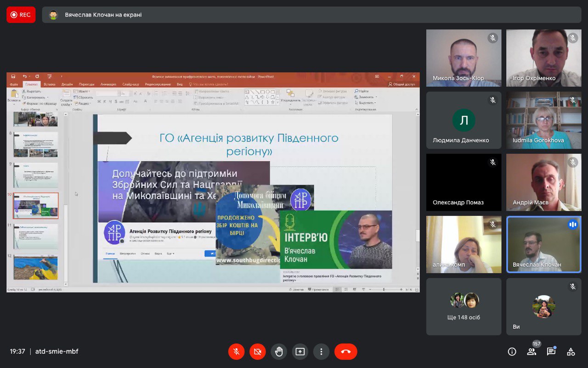Select slide 12 thumbnail
Viewport: 588px width, 368px height.
[x=36, y=267]
